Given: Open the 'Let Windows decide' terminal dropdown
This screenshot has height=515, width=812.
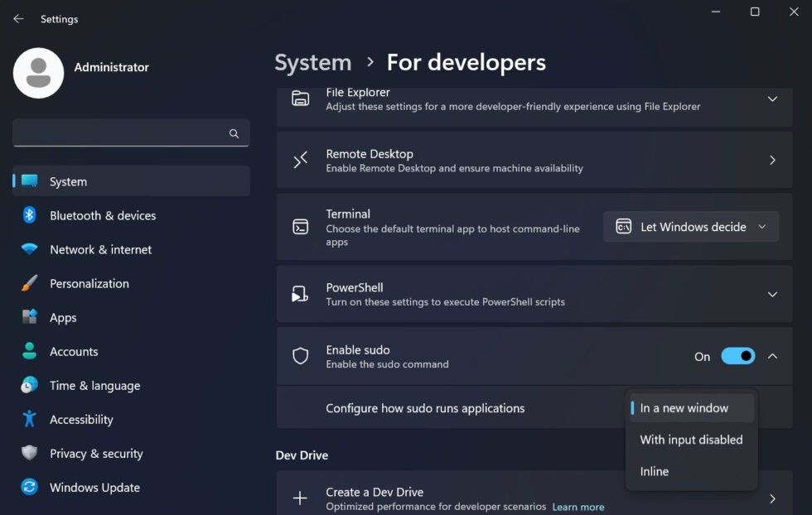Looking at the screenshot, I should [690, 226].
